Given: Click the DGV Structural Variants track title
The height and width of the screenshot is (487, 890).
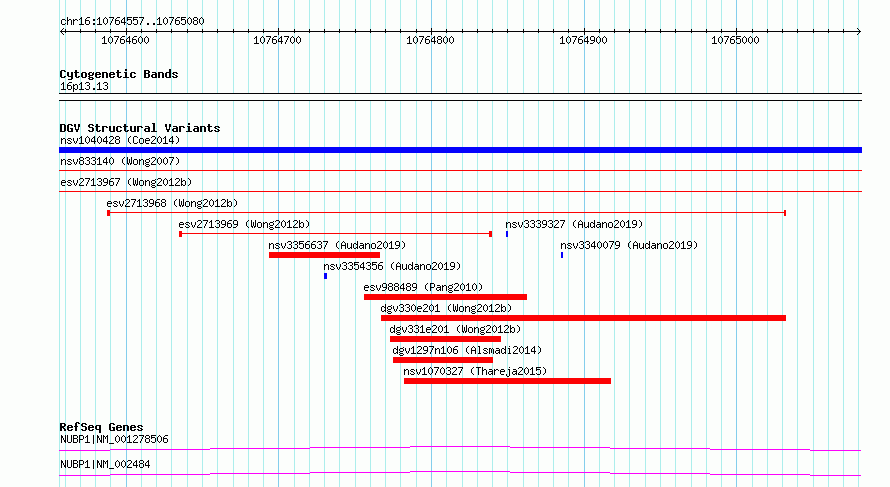Looking at the screenshot, I should 140,128.
